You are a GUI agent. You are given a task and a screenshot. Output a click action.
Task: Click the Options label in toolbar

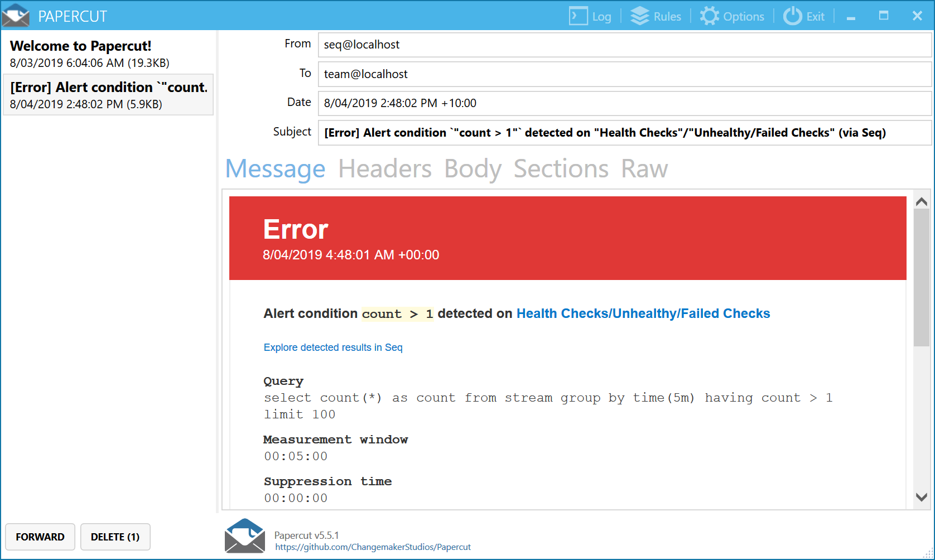coord(744,17)
